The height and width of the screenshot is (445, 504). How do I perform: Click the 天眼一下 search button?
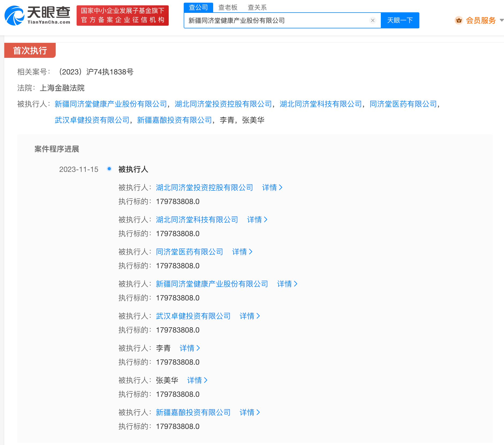[x=400, y=20]
